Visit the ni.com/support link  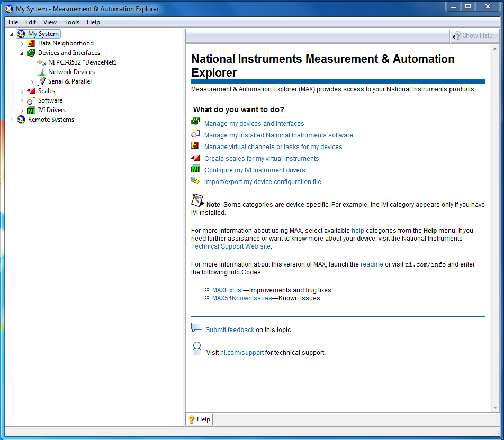(242, 353)
